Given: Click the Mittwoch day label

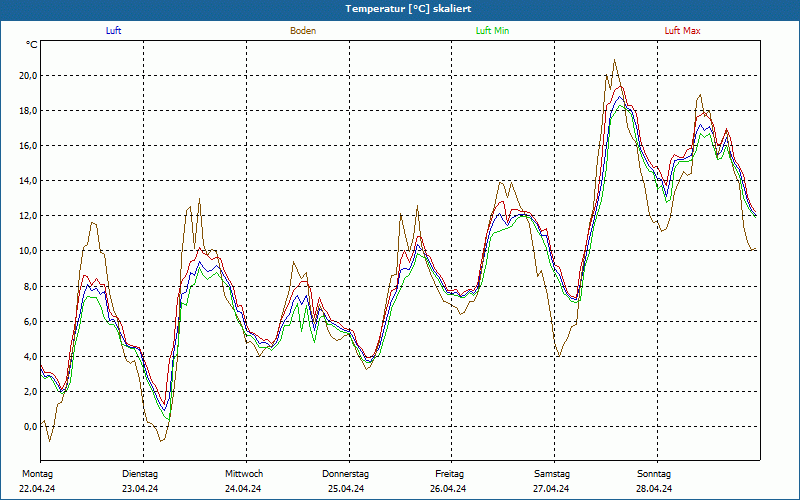Looking at the screenshot, I should pyautogui.click(x=244, y=474).
